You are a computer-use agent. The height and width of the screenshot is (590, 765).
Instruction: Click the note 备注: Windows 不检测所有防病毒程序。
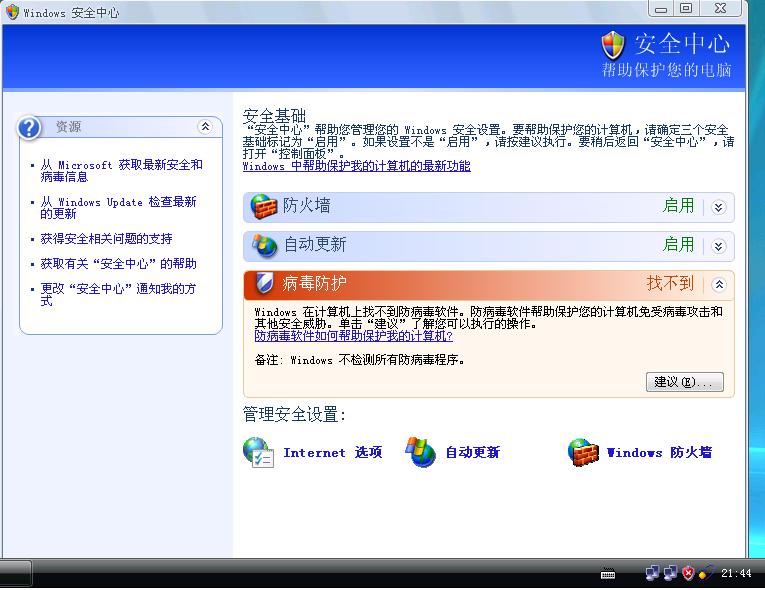pos(360,360)
